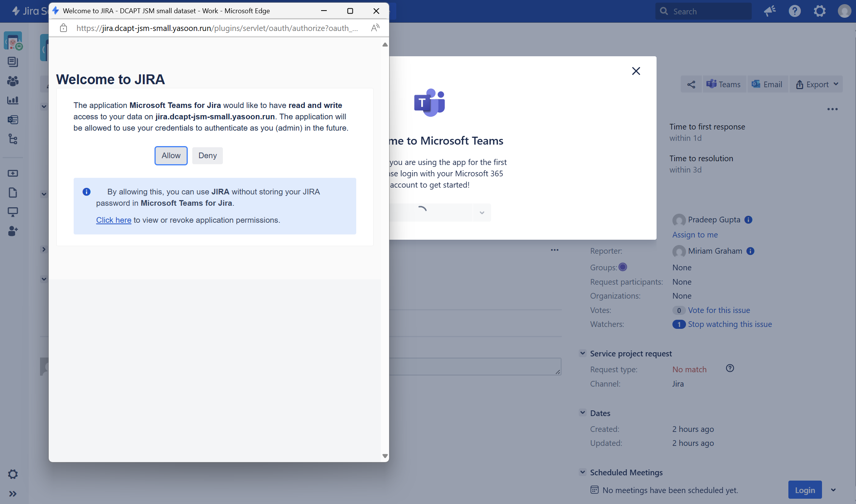The width and height of the screenshot is (856, 504).
Task: Collapse the Dates section
Action: pyautogui.click(x=583, y=413)
